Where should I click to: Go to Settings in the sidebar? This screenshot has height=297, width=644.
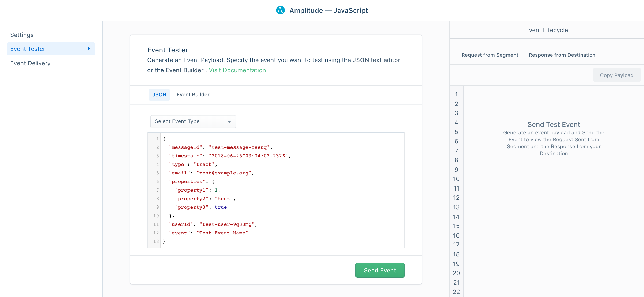coord(22,35)
